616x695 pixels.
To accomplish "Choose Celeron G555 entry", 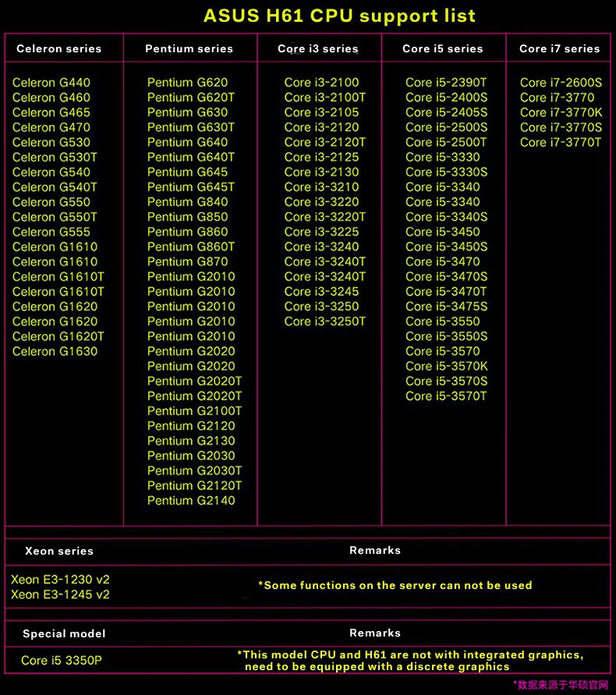I will click(x=51, y=232).
